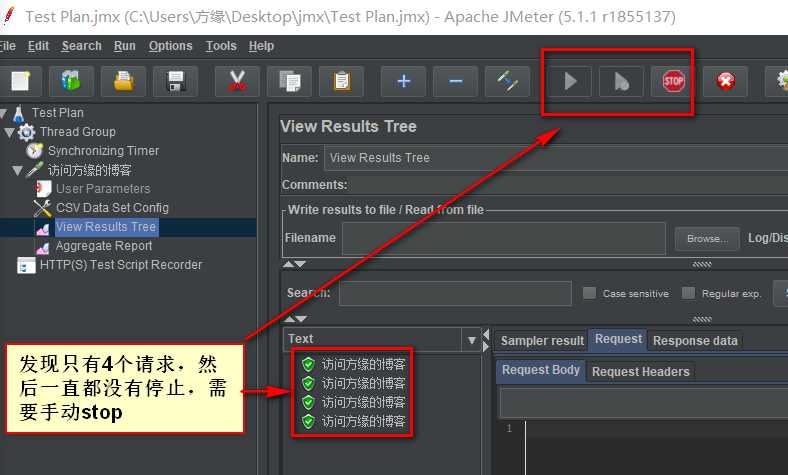Open the Text renderer dropdown
Image resolution: width=788 pixels, height=475 pixels.
coord(471,340)
